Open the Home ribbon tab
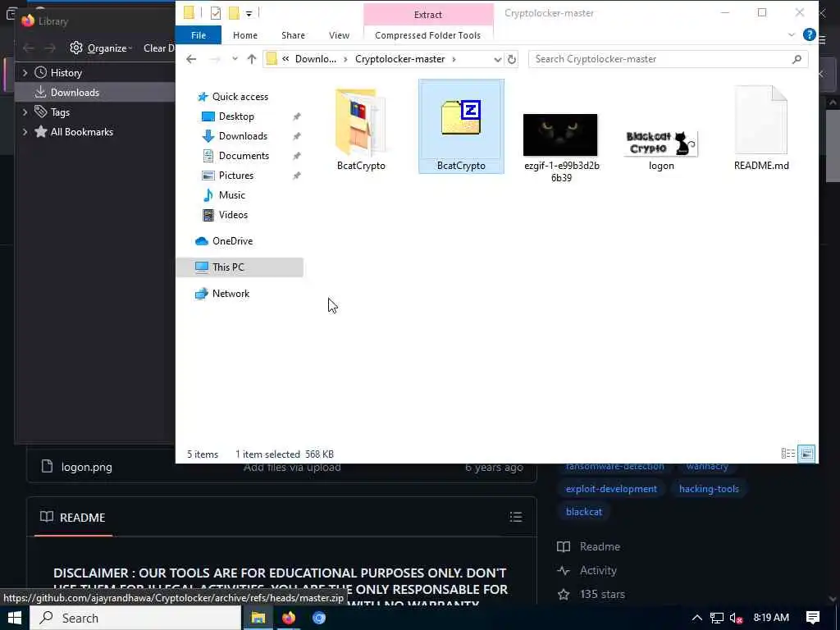840x630 pixels. tap(244, 35)
